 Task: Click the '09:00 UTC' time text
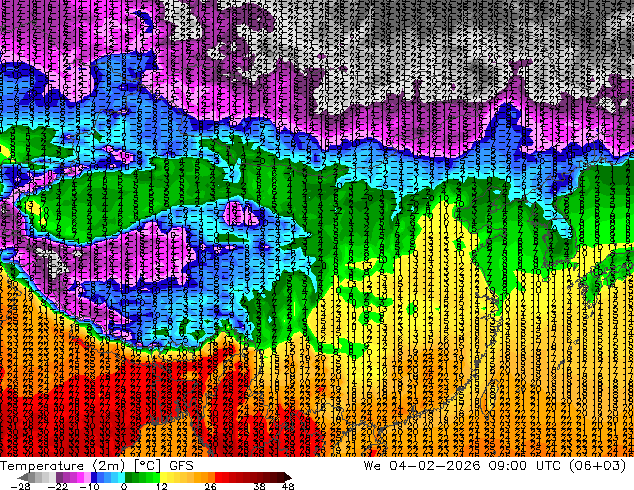[x=525, y=466]
